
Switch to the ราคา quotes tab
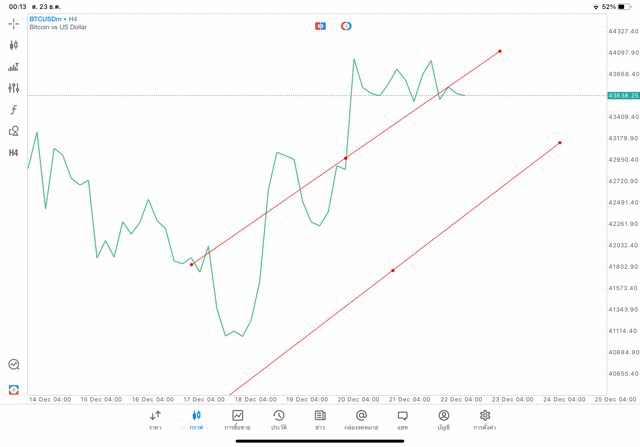click(155, 419)
